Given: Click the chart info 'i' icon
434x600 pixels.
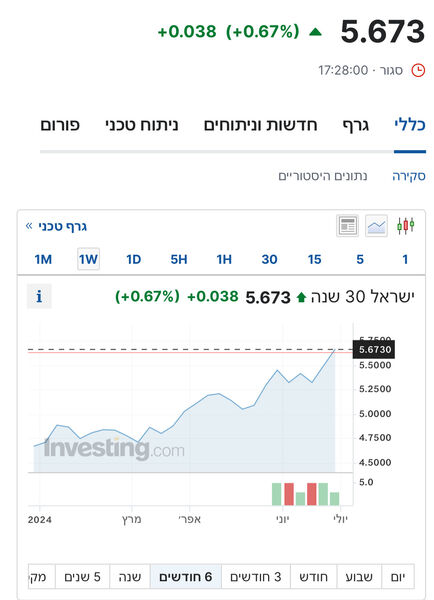Looking at the screenshot, I should coord(39,297).
